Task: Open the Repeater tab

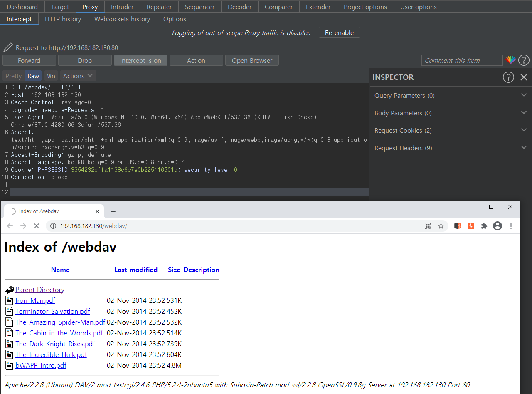Action: coord(159,7)
